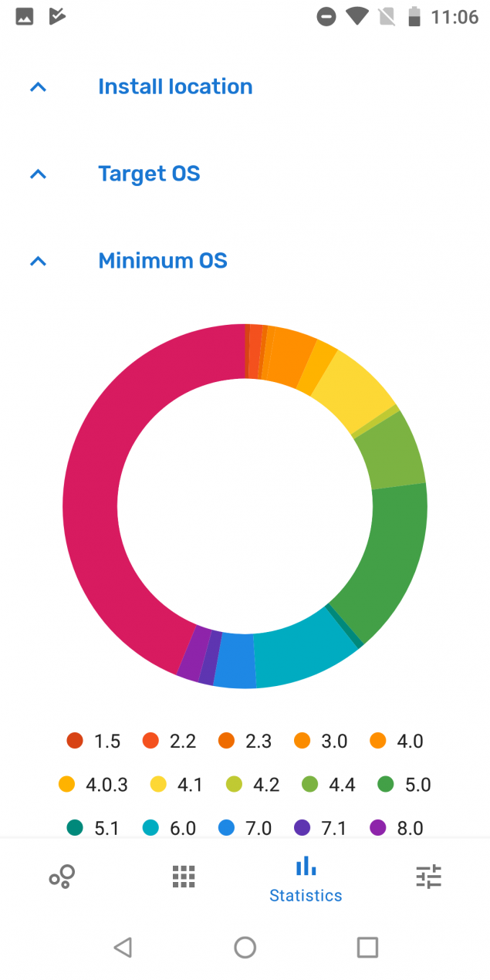Collapse the Install location section
490x980 pixels.
point(38,86)
